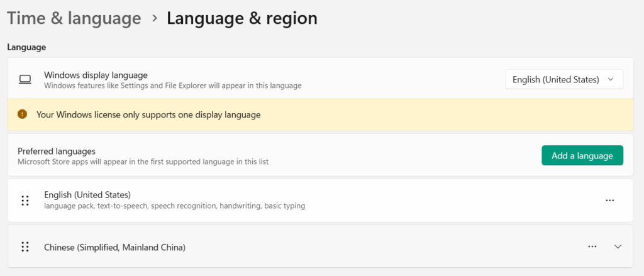The image size is (644, 276).
Task: Click the breadcrumb arrow after Time & language
Action: (155, 19)
